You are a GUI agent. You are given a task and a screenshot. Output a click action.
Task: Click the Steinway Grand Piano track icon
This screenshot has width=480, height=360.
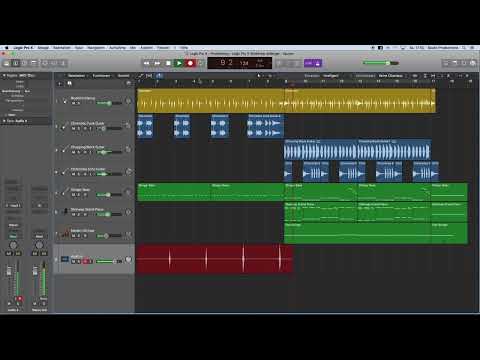click(x=65, y=211)
